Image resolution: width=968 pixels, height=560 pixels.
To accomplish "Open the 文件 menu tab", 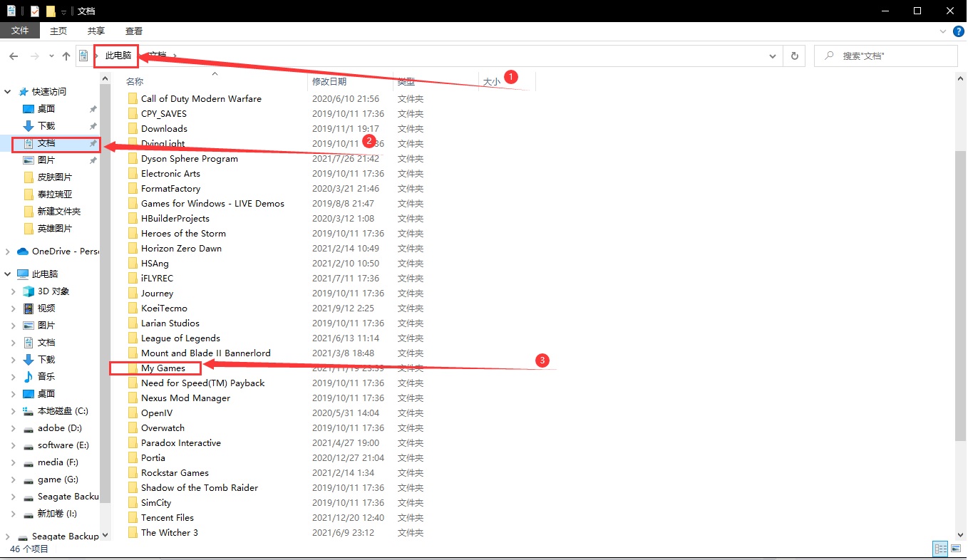I will [x=20, y=31].
